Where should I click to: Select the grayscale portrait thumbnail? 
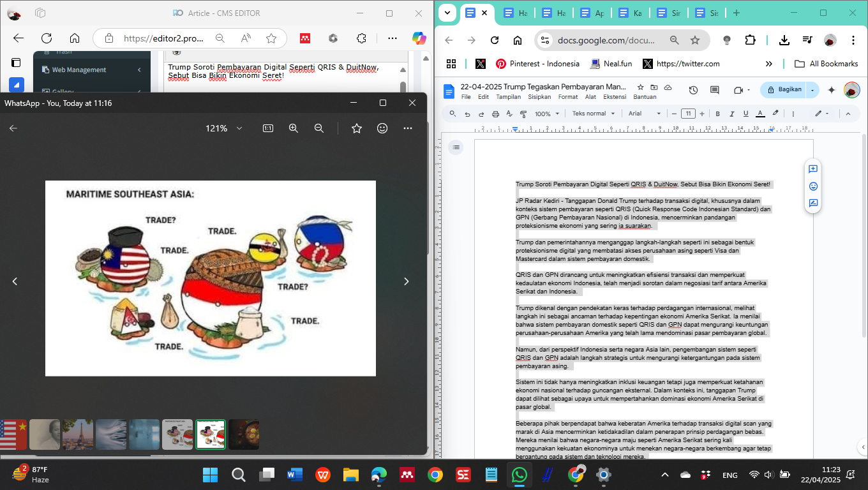(45, 434)
